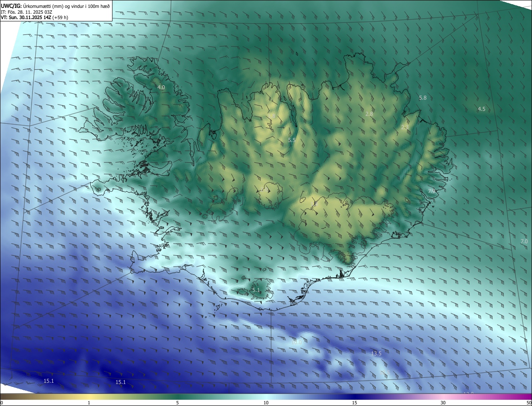
Task: Click the 2.3 precipitation value label
Action: [405, 127]
